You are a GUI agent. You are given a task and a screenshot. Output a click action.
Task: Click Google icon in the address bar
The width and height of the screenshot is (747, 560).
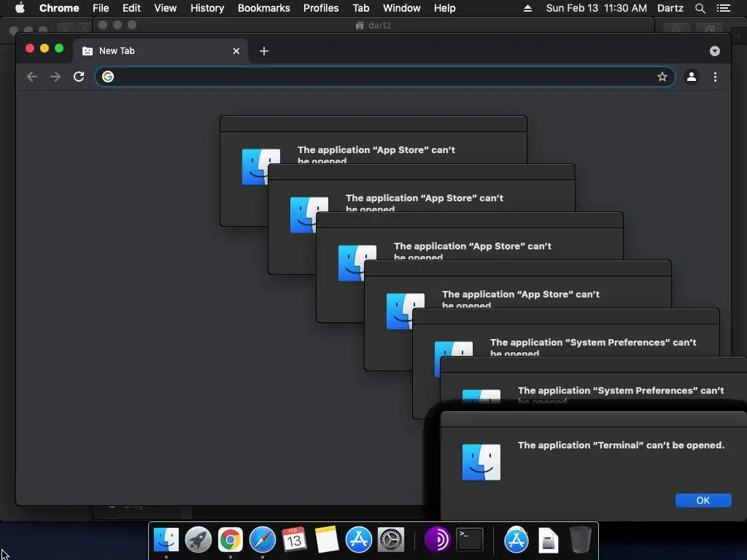(108, 77)
